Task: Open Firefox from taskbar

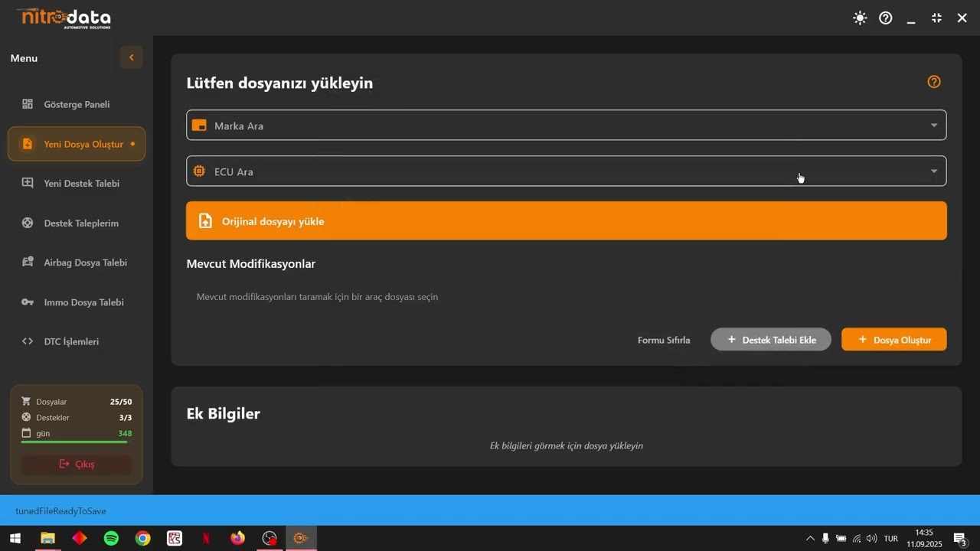Action: pyautogui.click(x=238, y=539)
